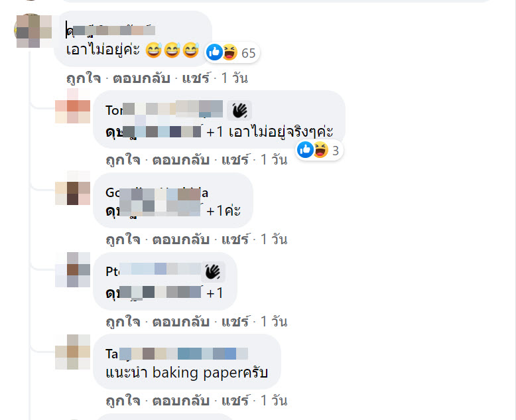This screenshot has height=420, width=516.
Task: Share the top comment using แชร์
Action: [196, 78]
